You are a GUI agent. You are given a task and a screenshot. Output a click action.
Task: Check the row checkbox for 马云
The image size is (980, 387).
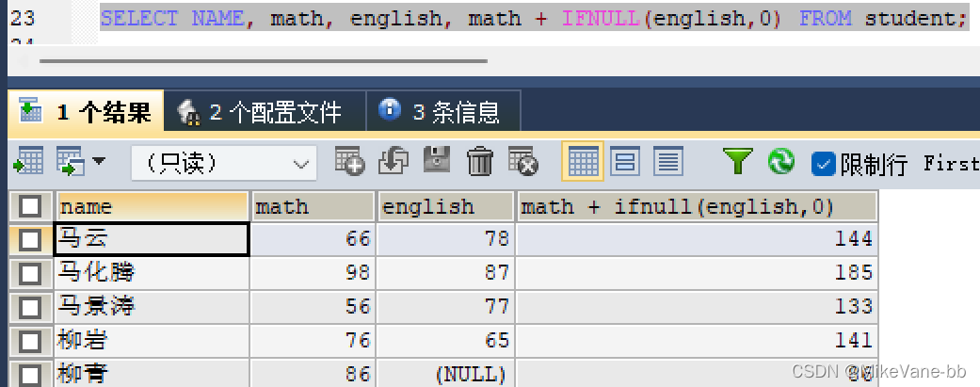click(31, 240)
